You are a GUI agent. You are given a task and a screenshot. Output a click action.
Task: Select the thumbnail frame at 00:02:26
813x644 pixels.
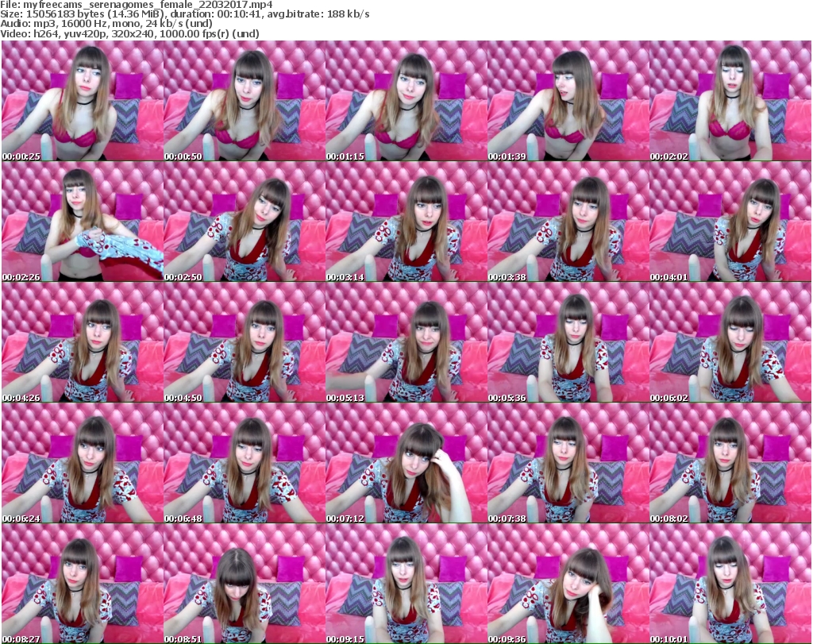[x=83, y=222]
